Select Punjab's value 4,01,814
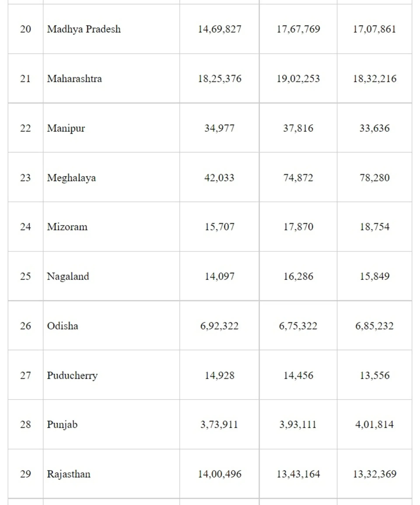Screen dimensions: 420x505 coord(374,424)
